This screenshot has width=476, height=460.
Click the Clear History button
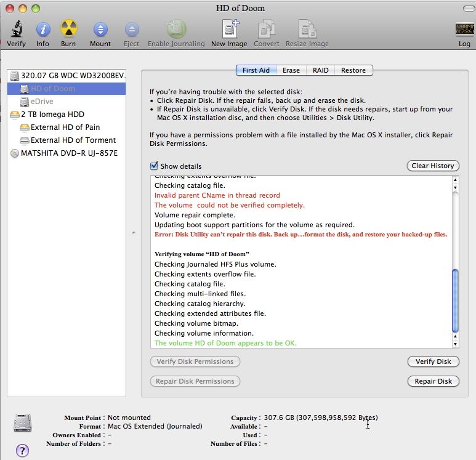(433, 166)
